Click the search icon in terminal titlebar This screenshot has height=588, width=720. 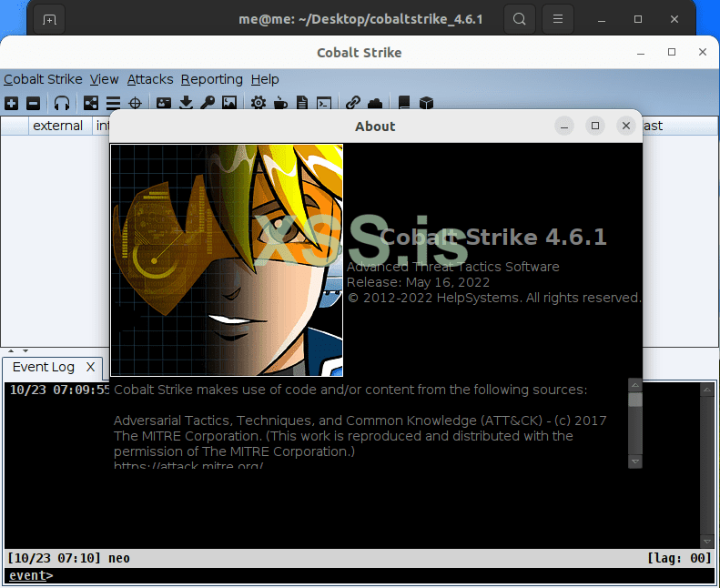click(x=520, y=19)
